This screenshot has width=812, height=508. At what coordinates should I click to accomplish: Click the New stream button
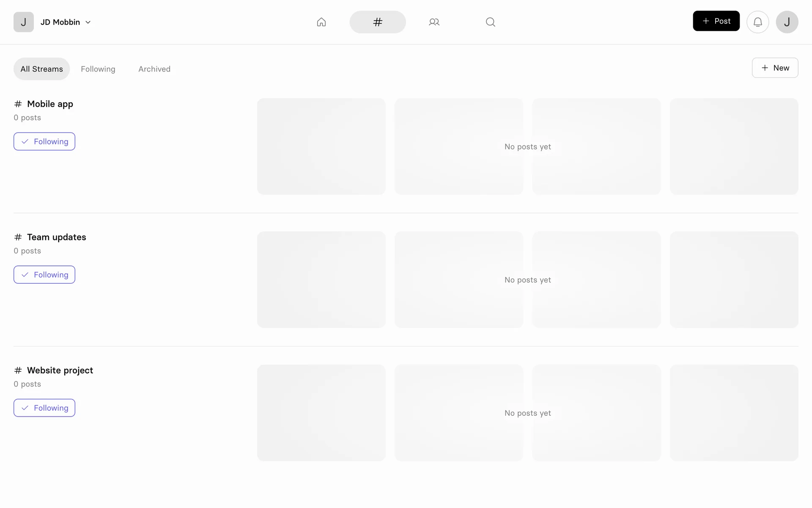pyautogui.click(x=775, y=68)
